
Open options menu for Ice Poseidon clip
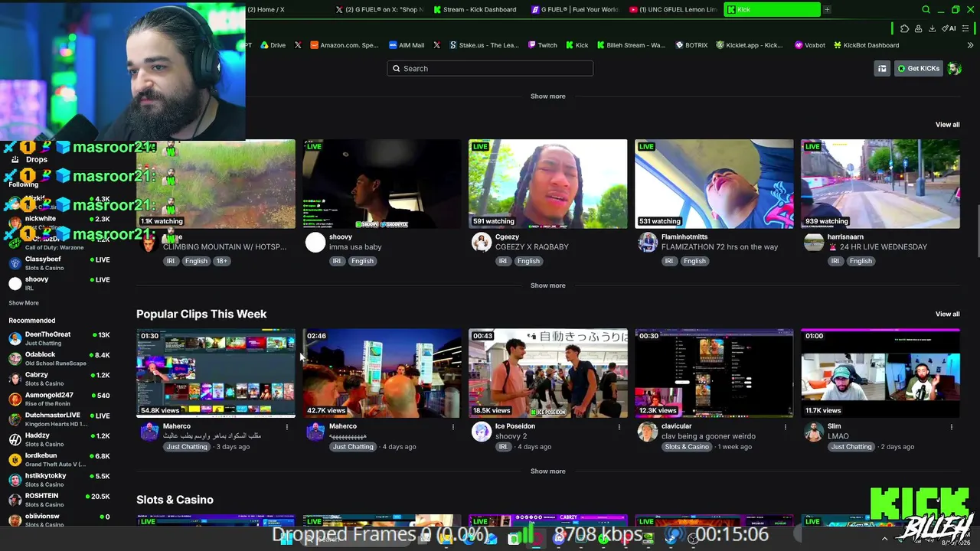(x=619, y=427)
